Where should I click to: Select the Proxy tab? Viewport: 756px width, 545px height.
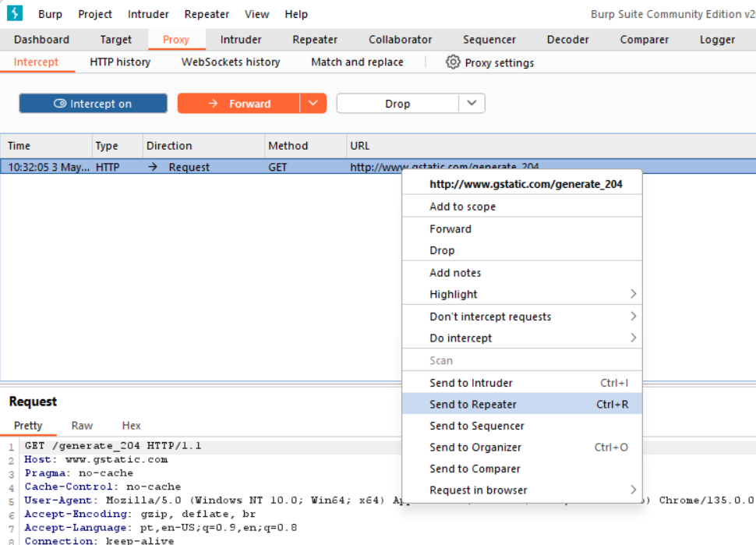[176, 40]
